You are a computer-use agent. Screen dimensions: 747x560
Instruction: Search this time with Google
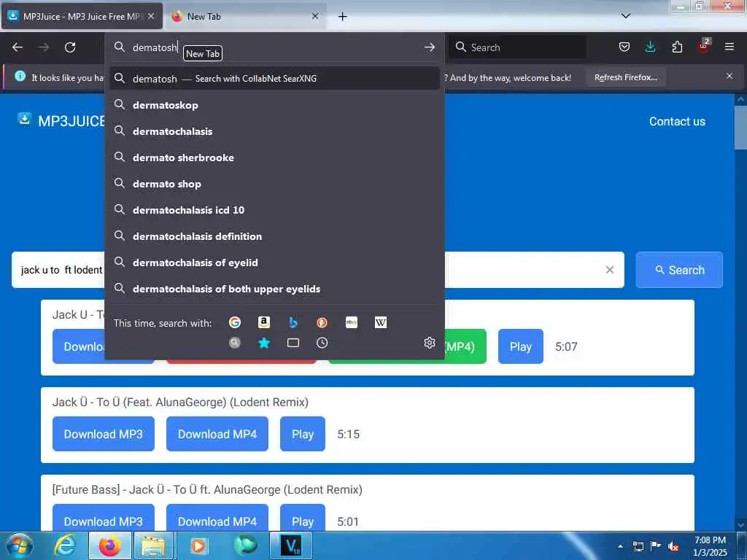point(234,323)
